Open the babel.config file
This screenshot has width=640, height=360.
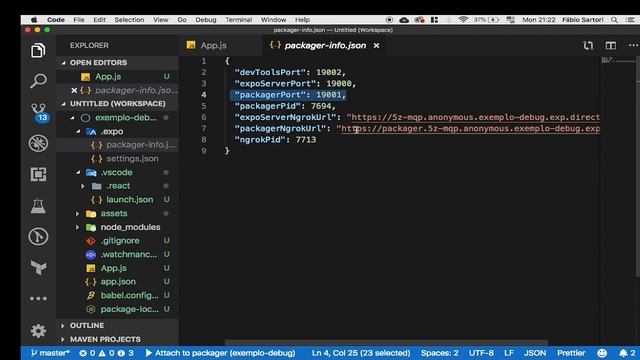click(117, 296)
